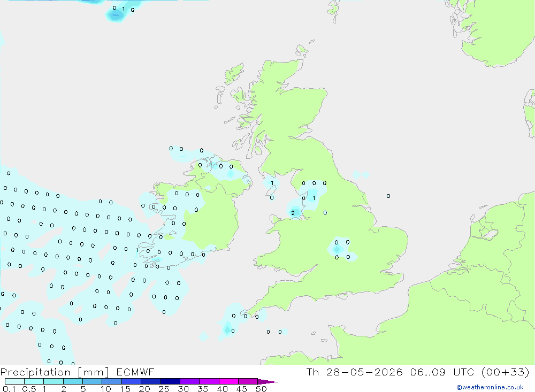Open the weatheronline.co.uk copyright link
The image size is (535, 392).
(490, 387)
